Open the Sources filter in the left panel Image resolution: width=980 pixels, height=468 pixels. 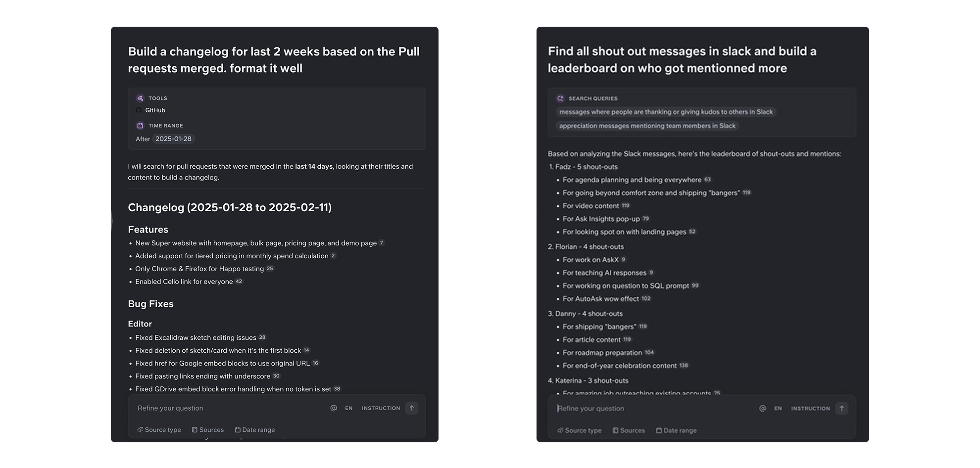[x=208, y=430]
